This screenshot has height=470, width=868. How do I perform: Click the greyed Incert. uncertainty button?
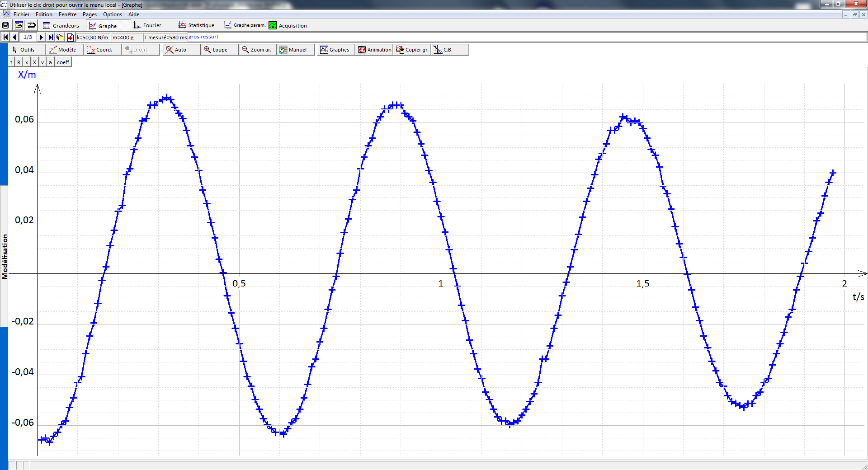coord(141,50)
